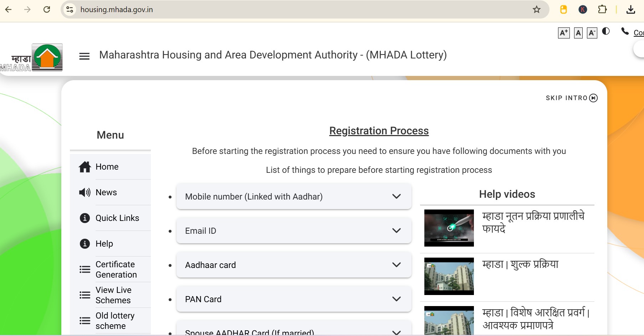This screenshot has width=644, height=336.
Task: Increase font size with A+ icon
Action: point(564,33)
